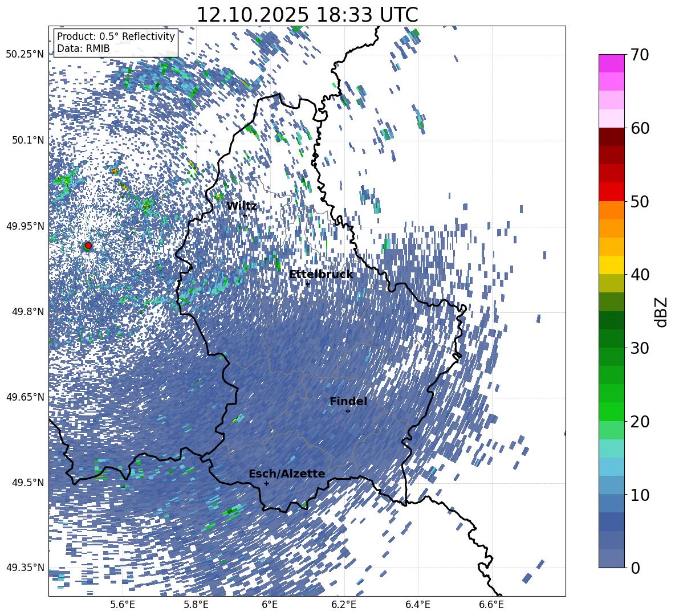Click the bright red colorbar segment at 50
Viewport: 675px width, 616px height.
(x=612, y=192)
